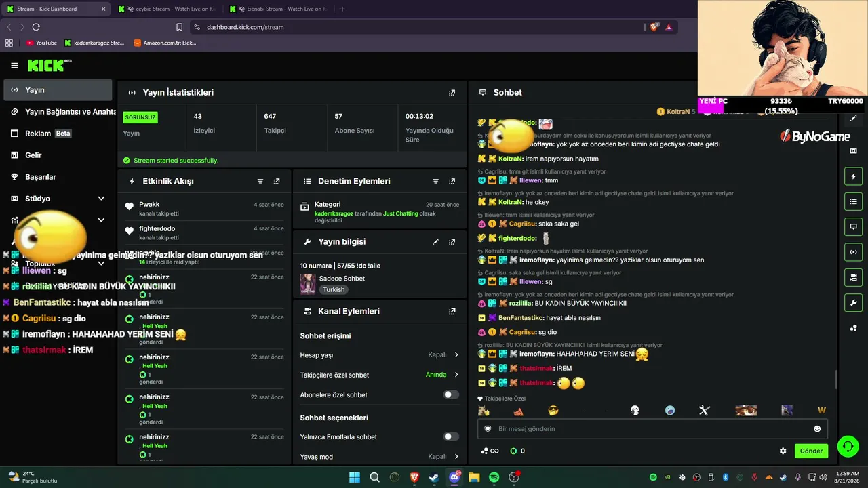
Task: Pop out the Etkinlik Akışı panel
Action: pos(277,182)
